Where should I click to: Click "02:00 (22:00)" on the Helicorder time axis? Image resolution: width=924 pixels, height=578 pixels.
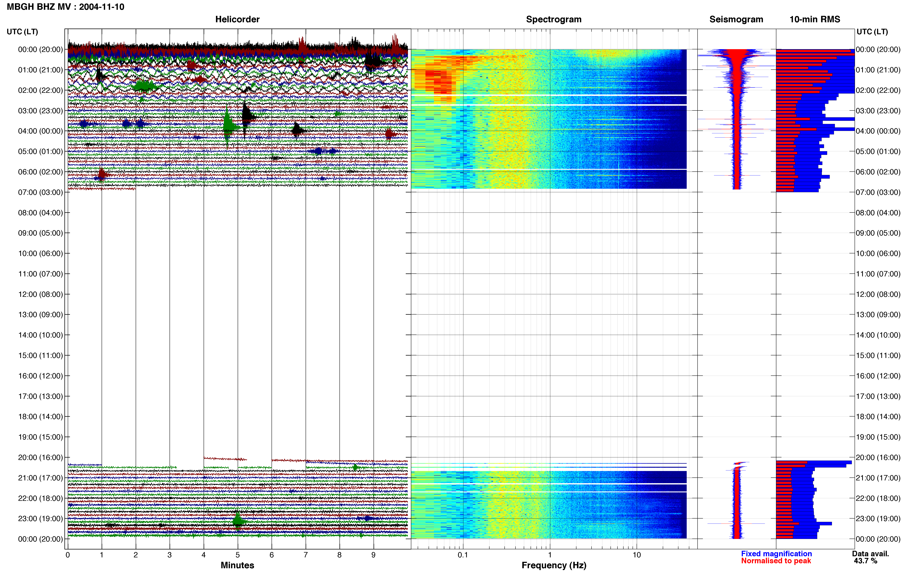point(40,90)
